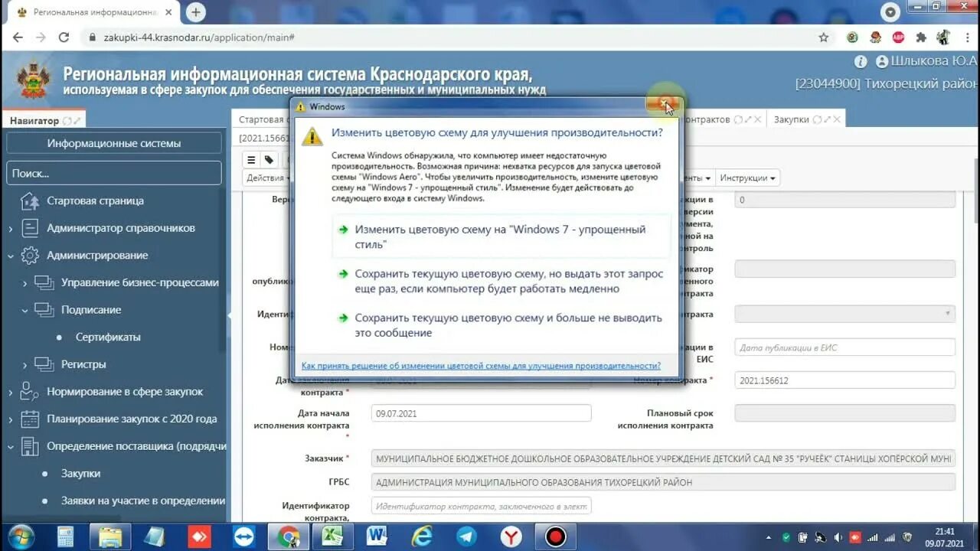980x551 pixels.
Task: Open the Windows Start menu
Action: [21, 536]
